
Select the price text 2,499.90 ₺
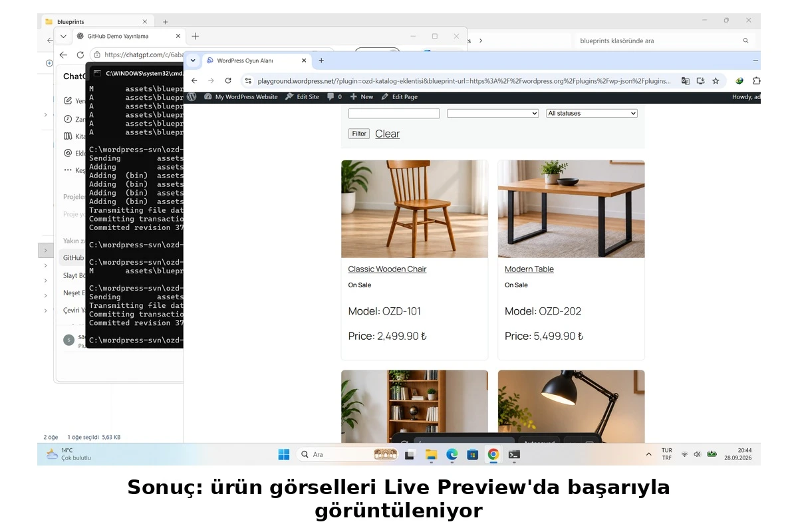[x=402, y=336]
